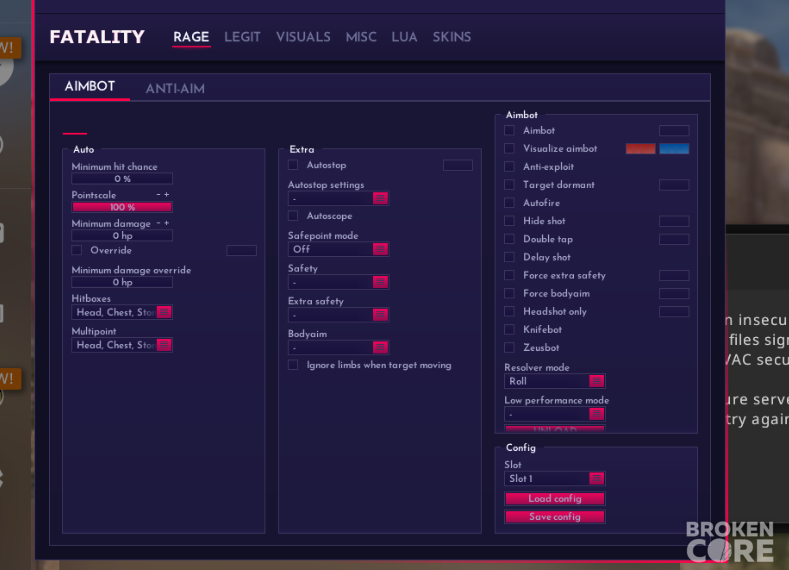Expand the Safety dropdown
The image size is (789, 570).
pyautogui.click(x=338, y=282)
